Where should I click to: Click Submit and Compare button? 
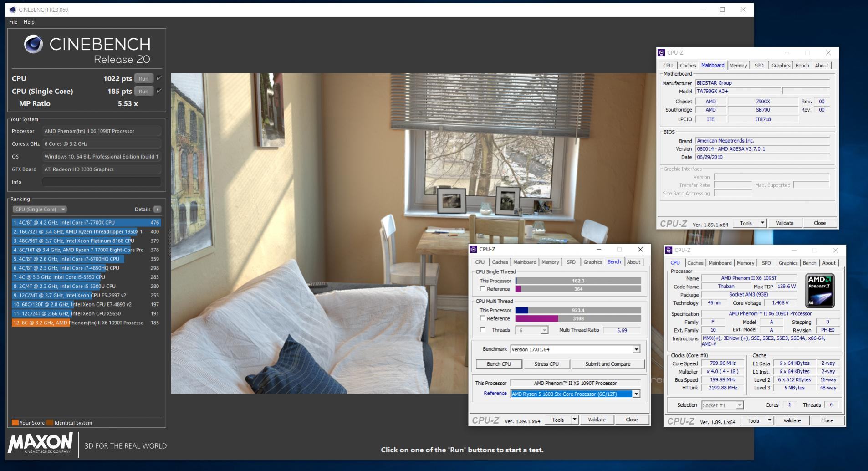[608, 364]
